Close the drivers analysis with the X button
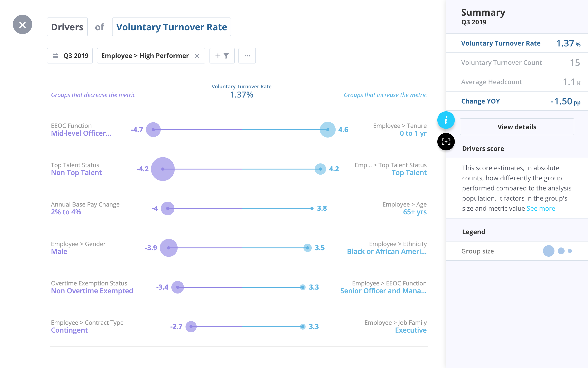The image size is (588, 368). coord(22,25)
